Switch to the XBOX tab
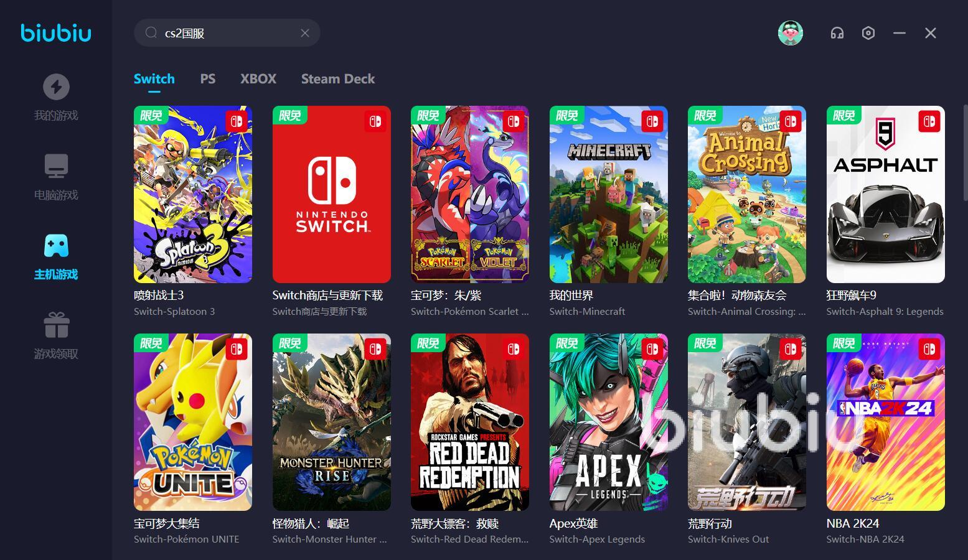The height and width of the screenshot is (560, 968). (x=258, y=79)
